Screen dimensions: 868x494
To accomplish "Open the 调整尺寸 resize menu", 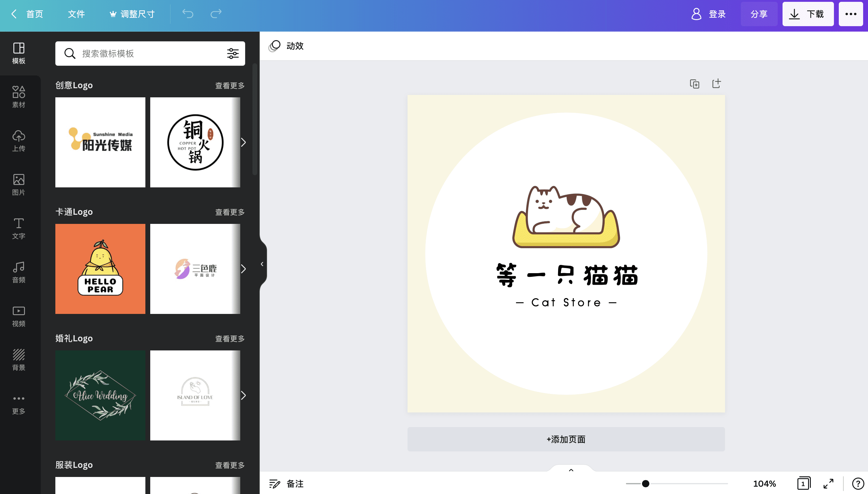I will (x=132, y=14).
